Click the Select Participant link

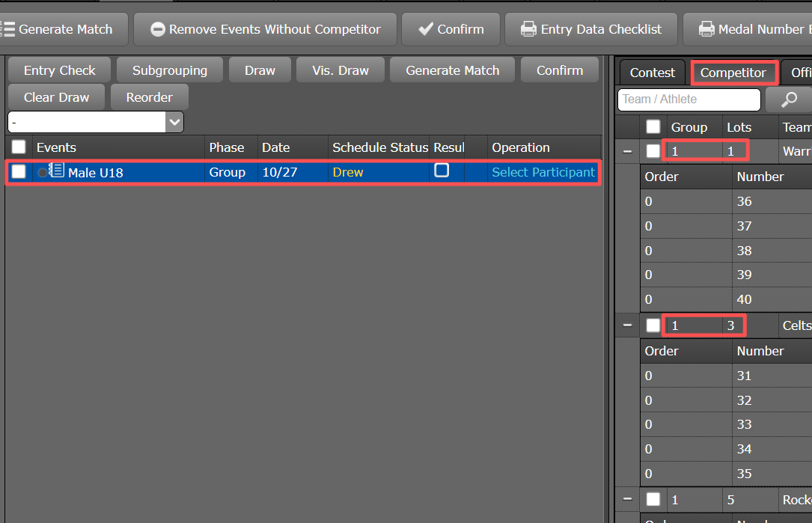coord(543,172)
